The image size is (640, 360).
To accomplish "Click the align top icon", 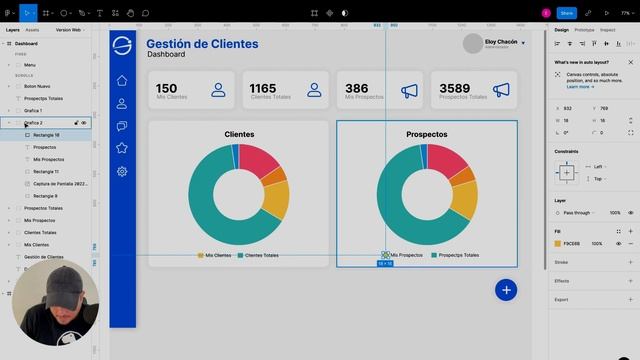I will [594, 44].
